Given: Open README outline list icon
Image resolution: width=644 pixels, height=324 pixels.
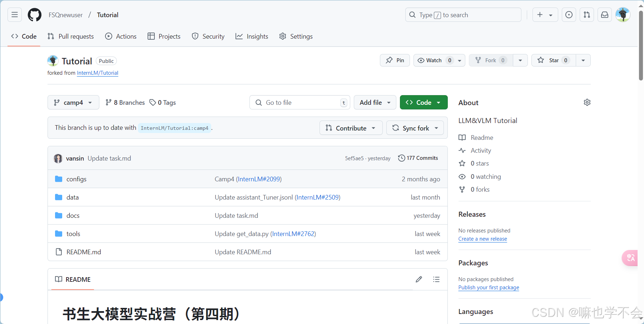Looking at the screenshot, I should point(436,279).
